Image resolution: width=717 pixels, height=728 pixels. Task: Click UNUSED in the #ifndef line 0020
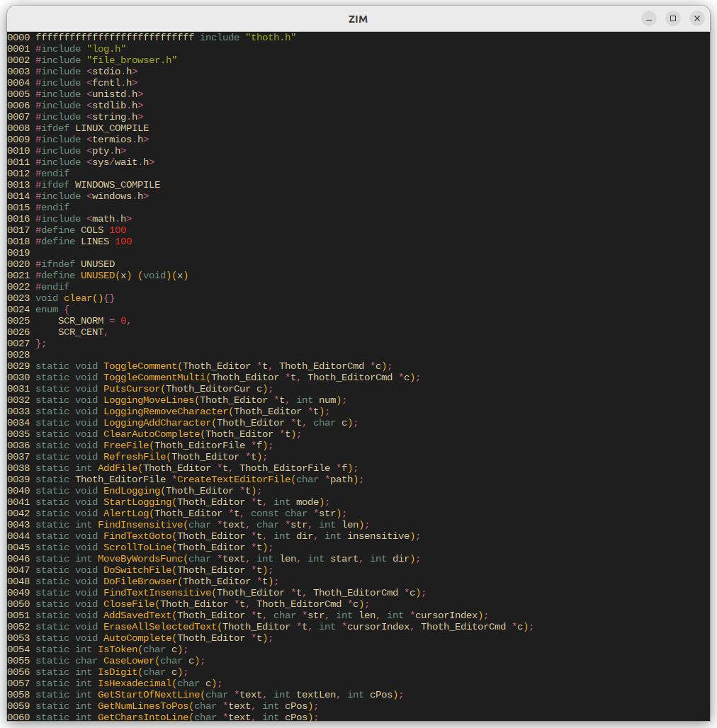click(x=98, y=263)
